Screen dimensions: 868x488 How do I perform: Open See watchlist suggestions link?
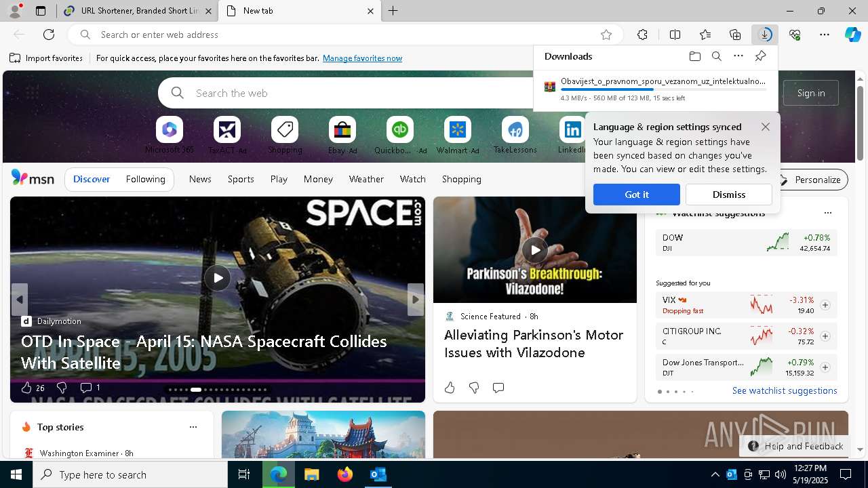(785, 390)
